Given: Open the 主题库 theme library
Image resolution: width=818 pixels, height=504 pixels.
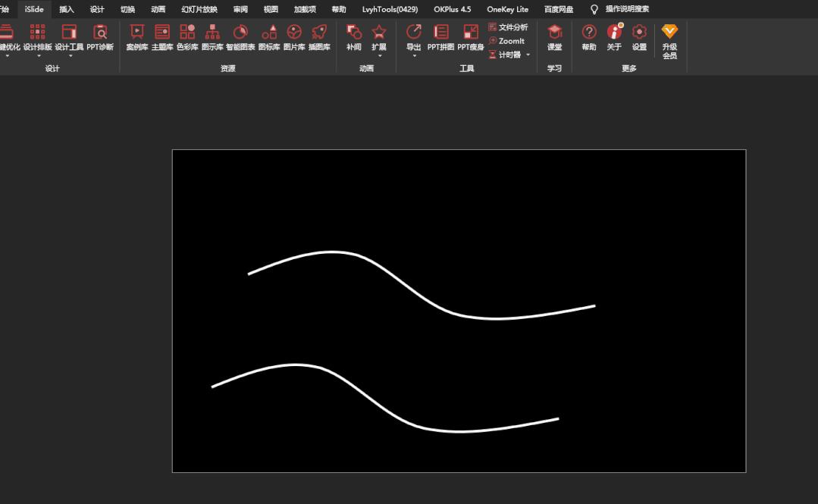Looking at the screenshot, I should [x=162, y=37].
